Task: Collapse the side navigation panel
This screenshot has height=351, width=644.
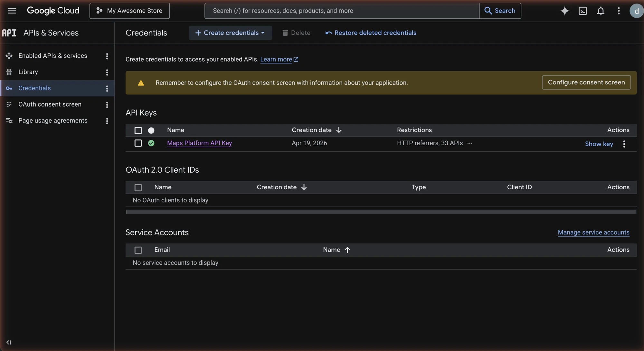Action: (x=9, y=342)
